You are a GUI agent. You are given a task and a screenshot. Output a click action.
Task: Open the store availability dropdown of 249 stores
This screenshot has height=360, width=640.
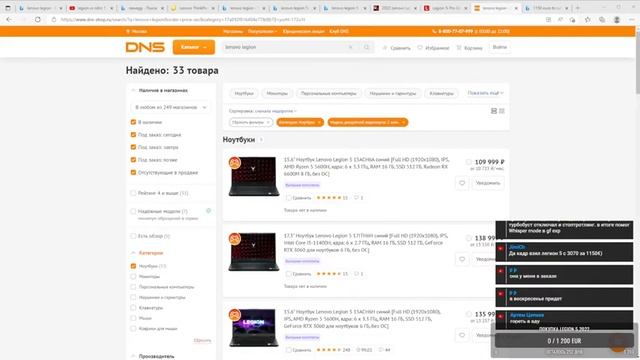click(171, 107)
